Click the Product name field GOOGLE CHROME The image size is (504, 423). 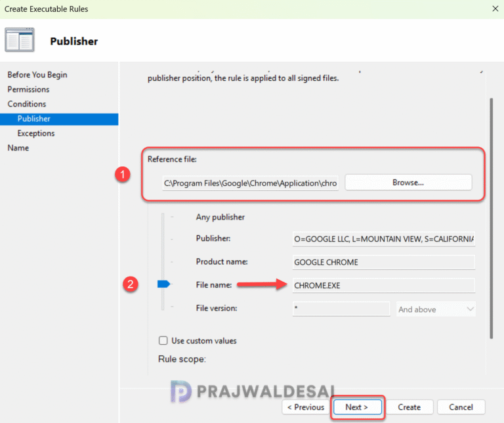tap(384, 262)
